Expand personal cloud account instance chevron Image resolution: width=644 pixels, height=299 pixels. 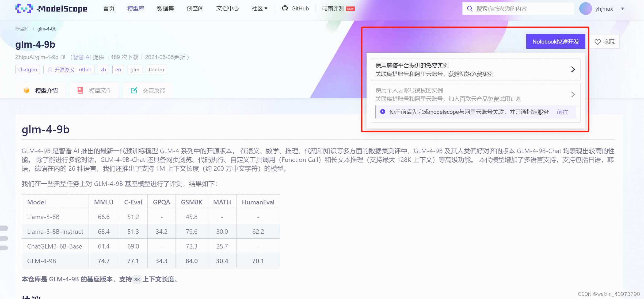(573, 94)
